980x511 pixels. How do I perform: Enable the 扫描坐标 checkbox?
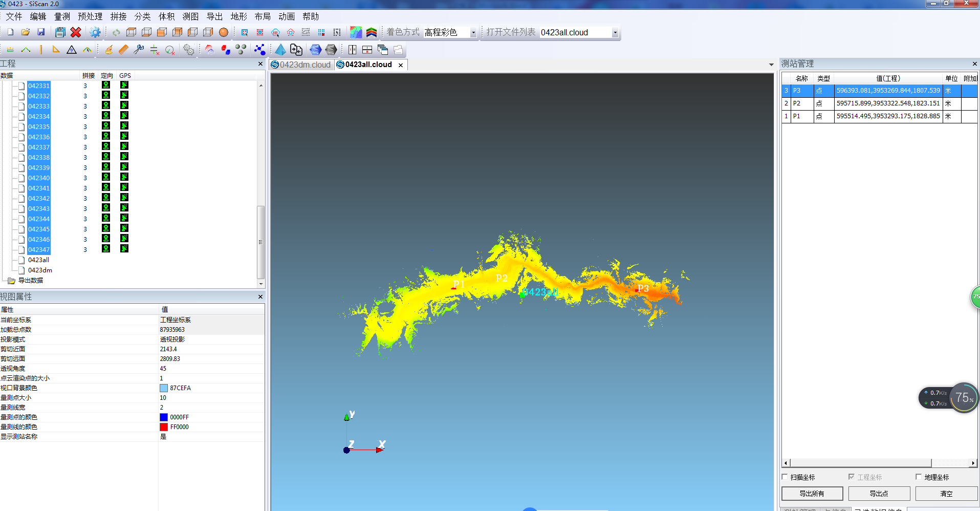tap(785, 477)
